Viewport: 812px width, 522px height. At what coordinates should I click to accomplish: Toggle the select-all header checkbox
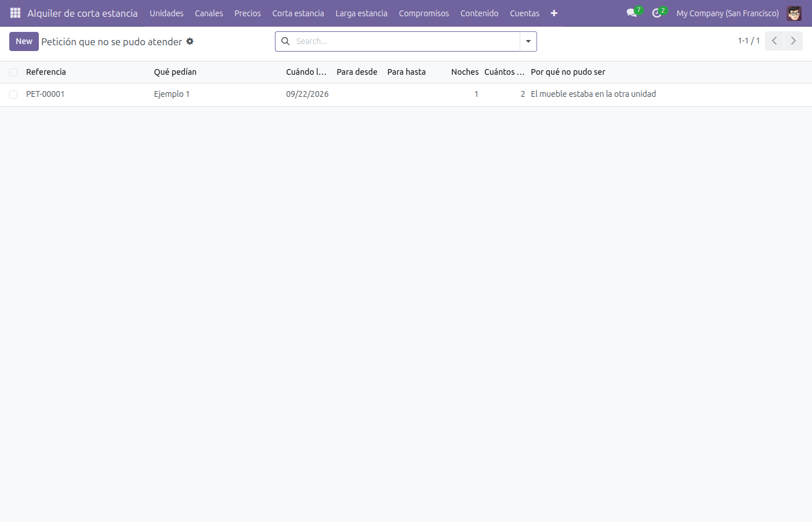(13, 72)
